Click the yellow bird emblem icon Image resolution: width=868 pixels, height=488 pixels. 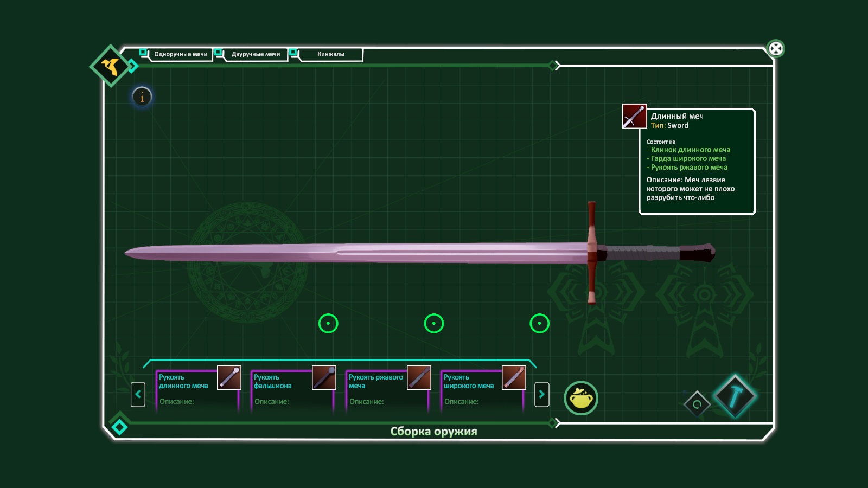pos(111,66)
